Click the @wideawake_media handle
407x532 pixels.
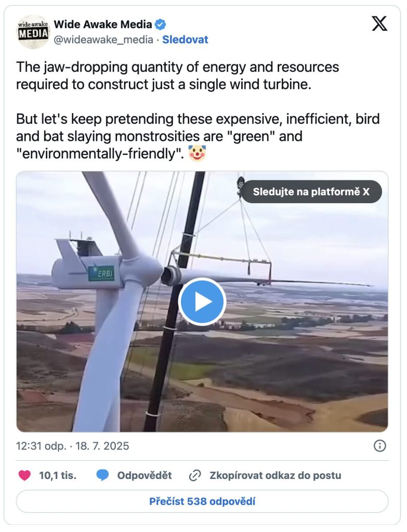point(103,39)
